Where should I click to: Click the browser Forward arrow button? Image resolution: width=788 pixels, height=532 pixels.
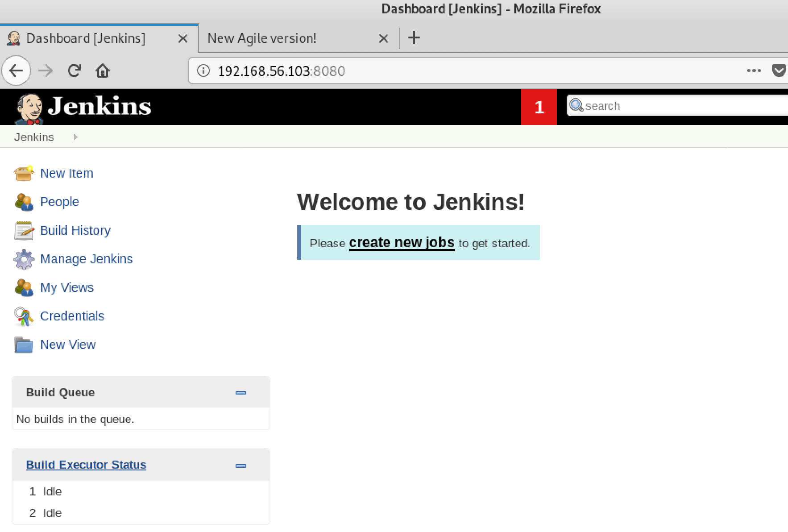46,71
